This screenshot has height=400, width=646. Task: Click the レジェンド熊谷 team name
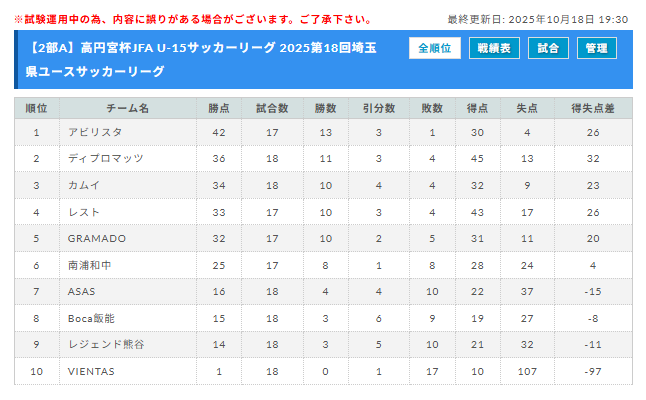click(x=106, y=345)
